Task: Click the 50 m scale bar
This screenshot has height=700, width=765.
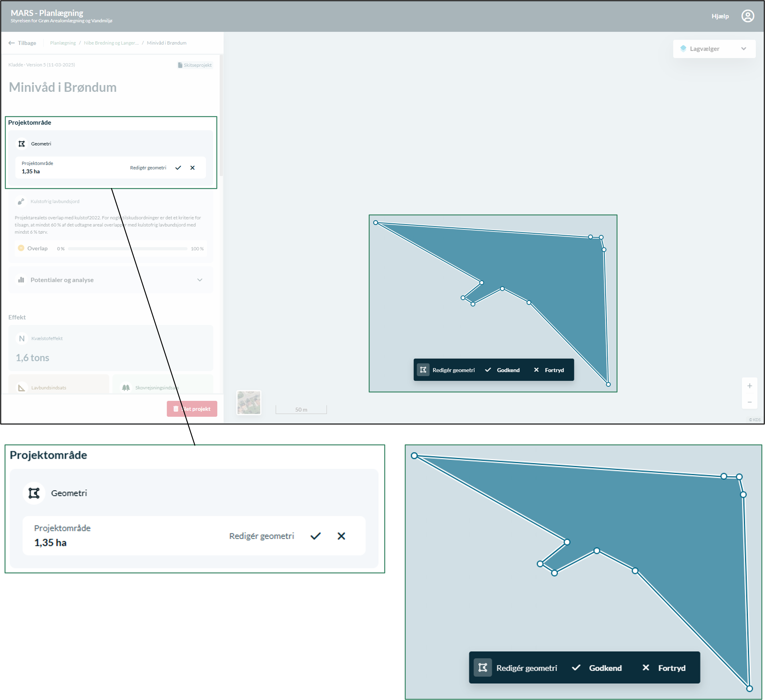Action: pos(301,409)
